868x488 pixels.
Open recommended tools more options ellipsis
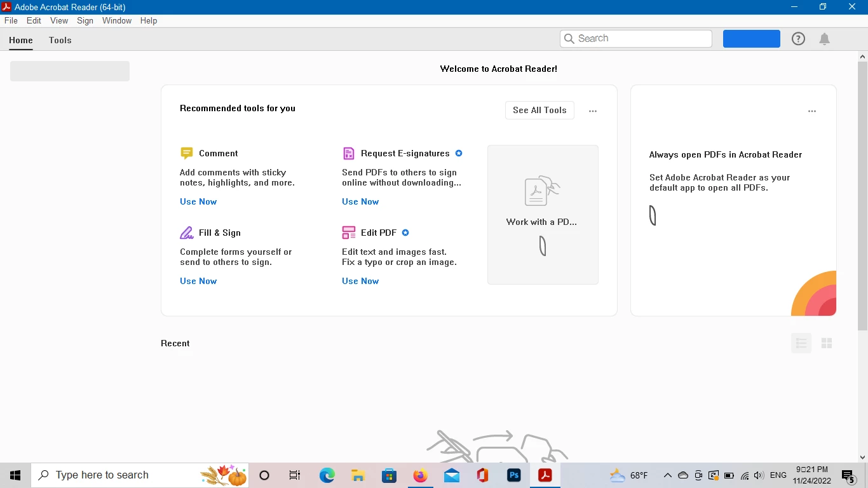tap(593, 111)
